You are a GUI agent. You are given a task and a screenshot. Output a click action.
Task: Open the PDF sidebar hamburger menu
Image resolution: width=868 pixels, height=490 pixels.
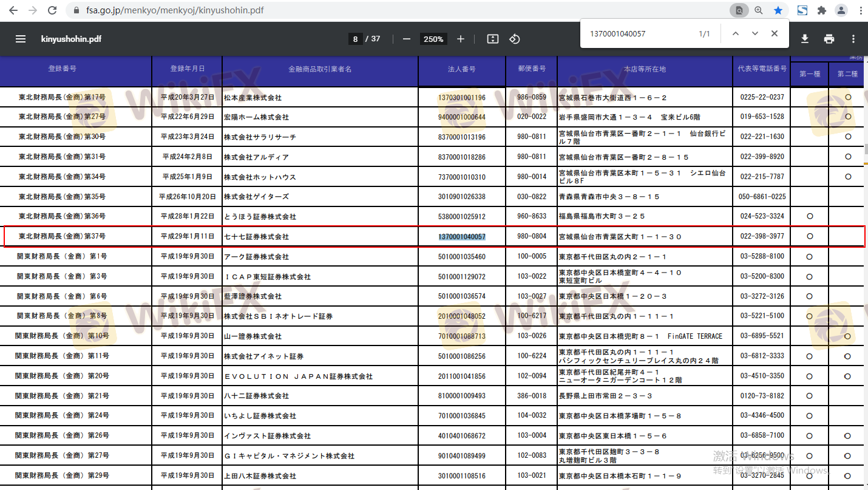pos(21,39)
